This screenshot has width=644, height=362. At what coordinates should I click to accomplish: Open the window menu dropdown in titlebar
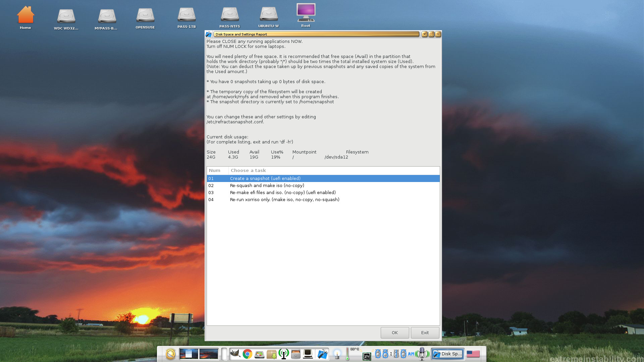424,34
